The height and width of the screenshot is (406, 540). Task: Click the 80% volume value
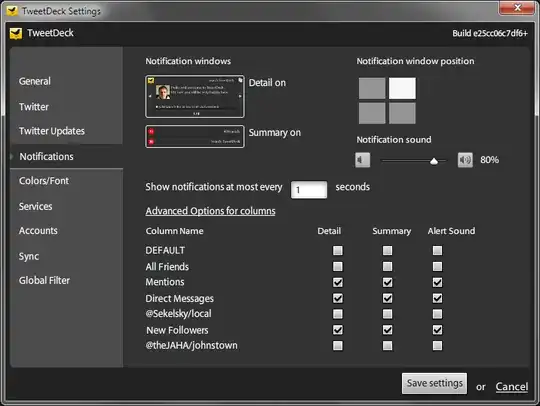489,160
